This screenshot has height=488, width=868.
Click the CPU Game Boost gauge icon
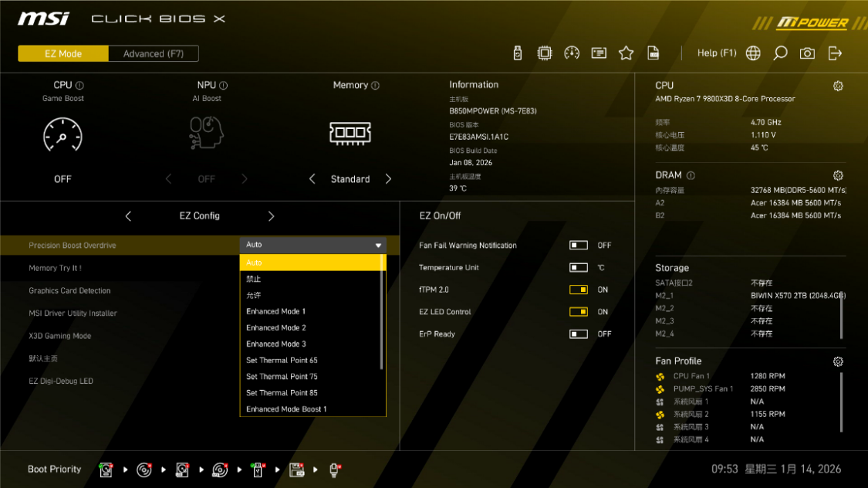coord(62,134)
